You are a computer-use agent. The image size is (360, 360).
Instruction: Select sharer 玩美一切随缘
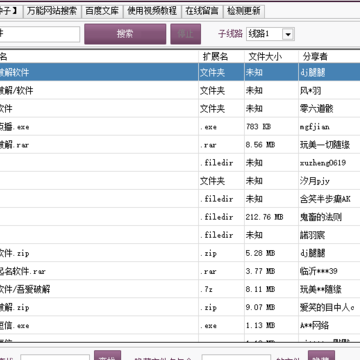coord(325,145)
